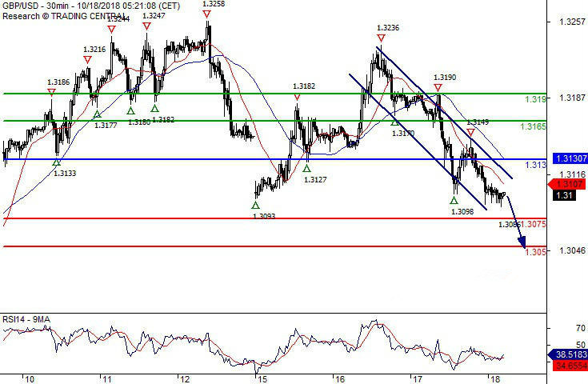Click the 1.3127 trough price label
Image resolution: width=588 pixels, height=384 pixels.
(x=315, y=180)
